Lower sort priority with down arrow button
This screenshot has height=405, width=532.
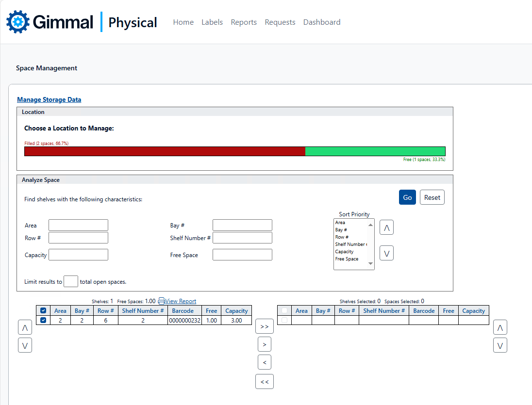coord(386,253)
